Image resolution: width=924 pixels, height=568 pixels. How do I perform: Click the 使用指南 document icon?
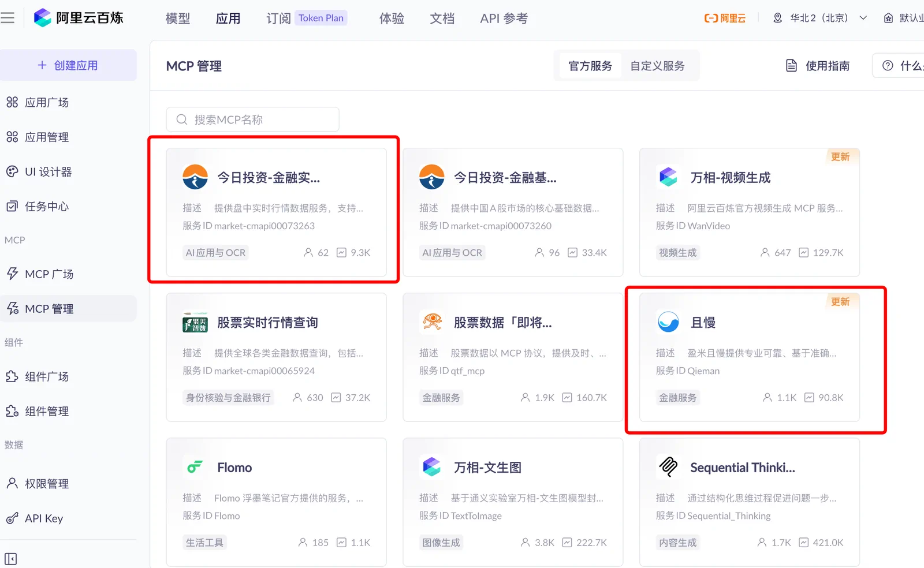(x=791, y=66)
